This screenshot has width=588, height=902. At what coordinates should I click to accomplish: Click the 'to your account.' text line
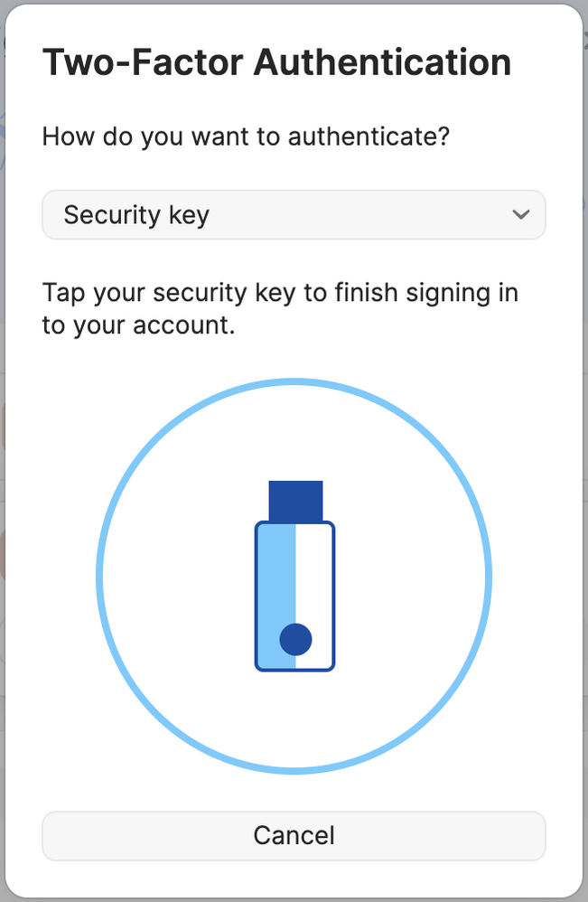coord(138,324)
